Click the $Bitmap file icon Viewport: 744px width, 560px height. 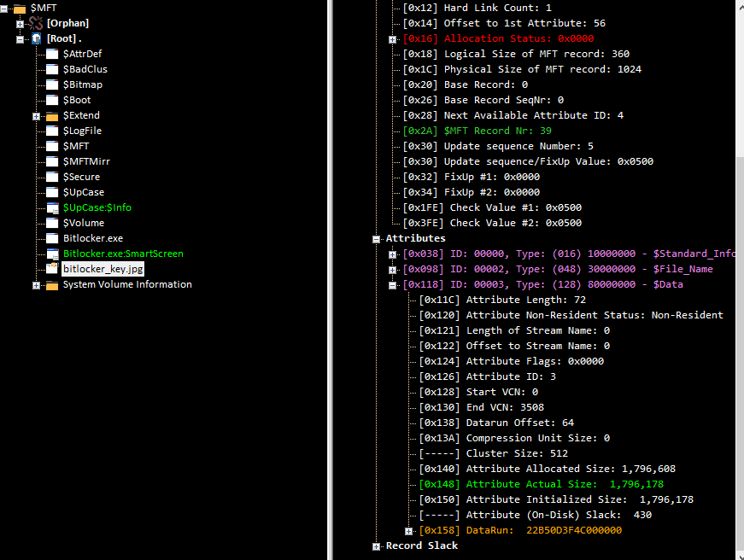(52, 85)
